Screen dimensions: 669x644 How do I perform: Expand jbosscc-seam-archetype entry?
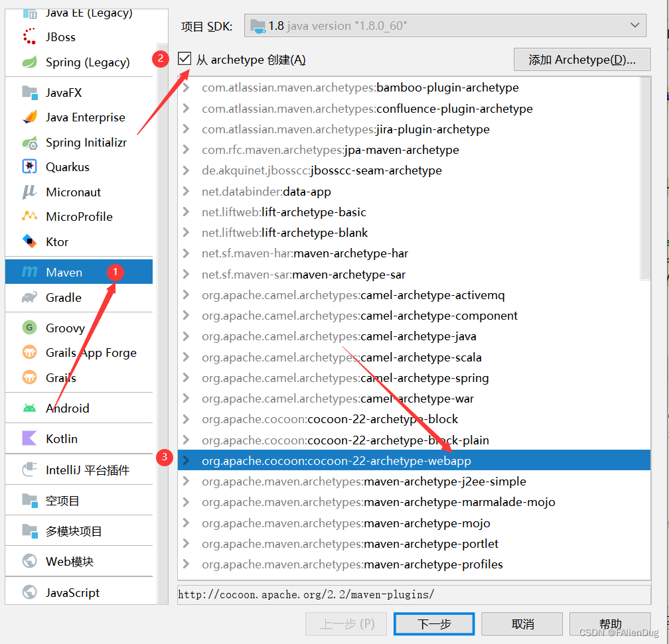tap(186, 170)
